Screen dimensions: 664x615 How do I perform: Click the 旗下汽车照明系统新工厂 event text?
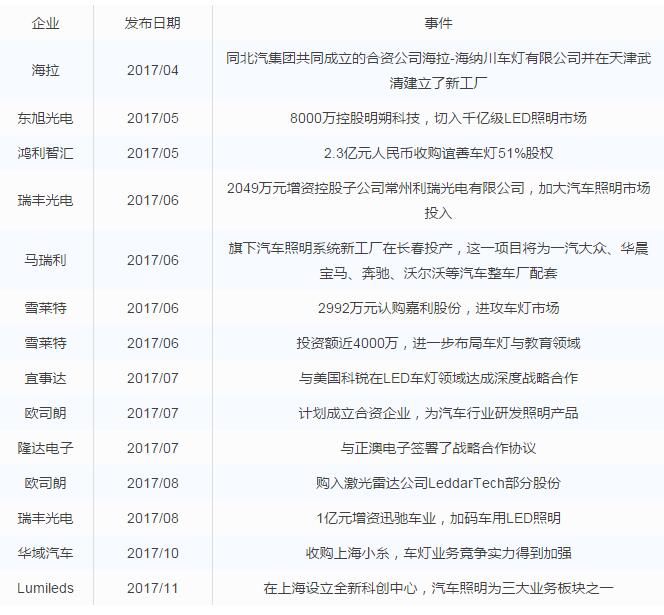coord(438,260)
